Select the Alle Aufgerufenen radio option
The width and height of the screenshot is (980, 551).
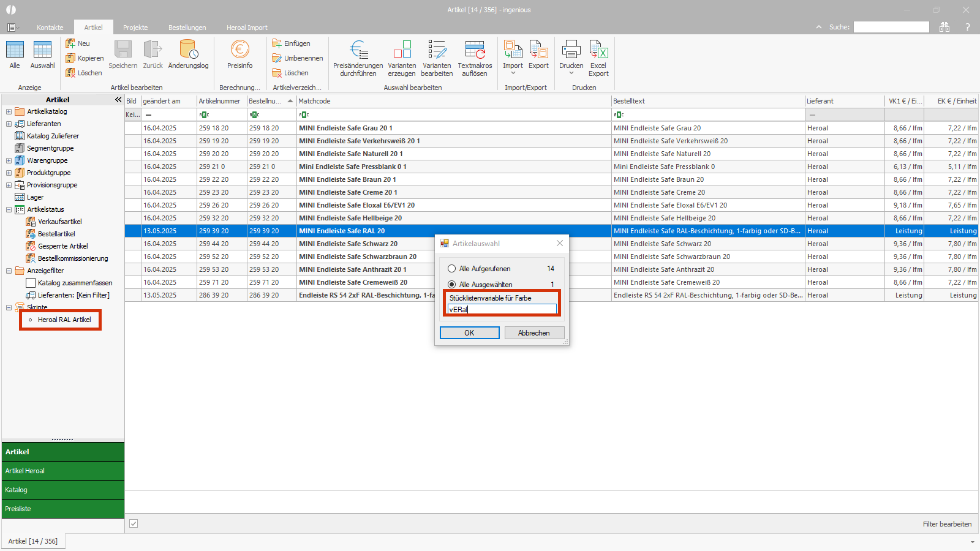click(452, 269)
